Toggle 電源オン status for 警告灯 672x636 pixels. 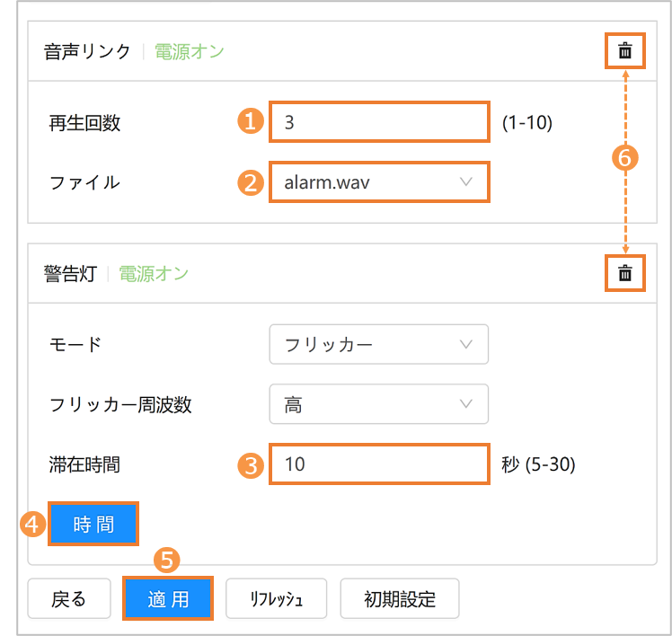coord(154,273)
